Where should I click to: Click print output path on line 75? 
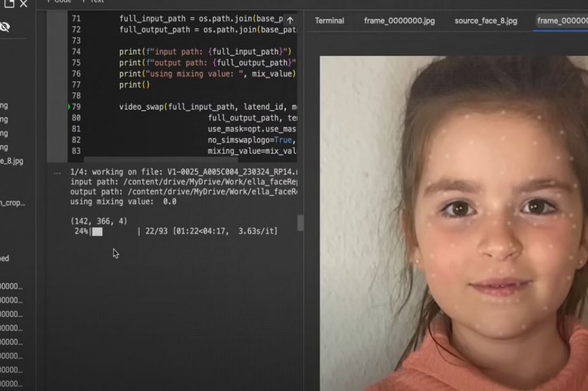tap(208, 63)
